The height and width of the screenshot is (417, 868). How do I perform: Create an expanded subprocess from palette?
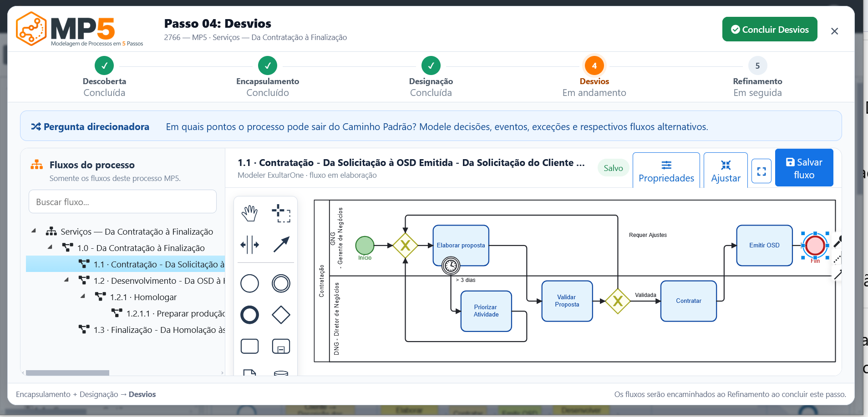coord(281,347)
